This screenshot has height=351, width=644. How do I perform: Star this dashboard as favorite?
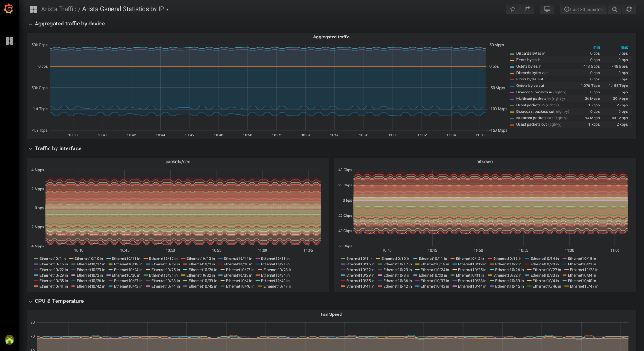[513, 9]
